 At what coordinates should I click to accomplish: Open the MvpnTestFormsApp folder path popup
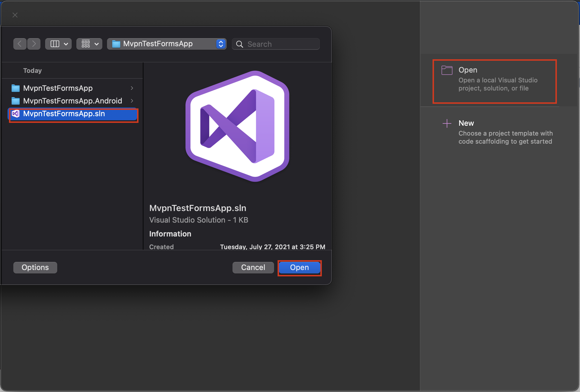click(x=167, y=44)
